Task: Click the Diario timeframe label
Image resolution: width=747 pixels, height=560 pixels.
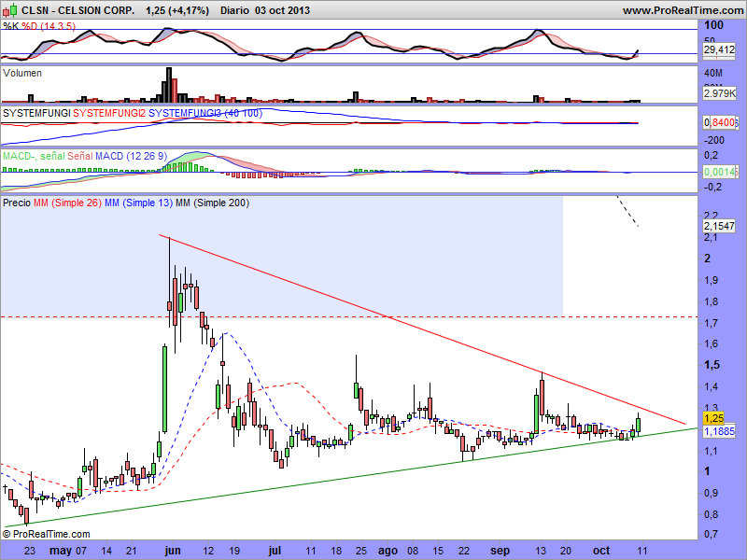Action: point(234,10)
